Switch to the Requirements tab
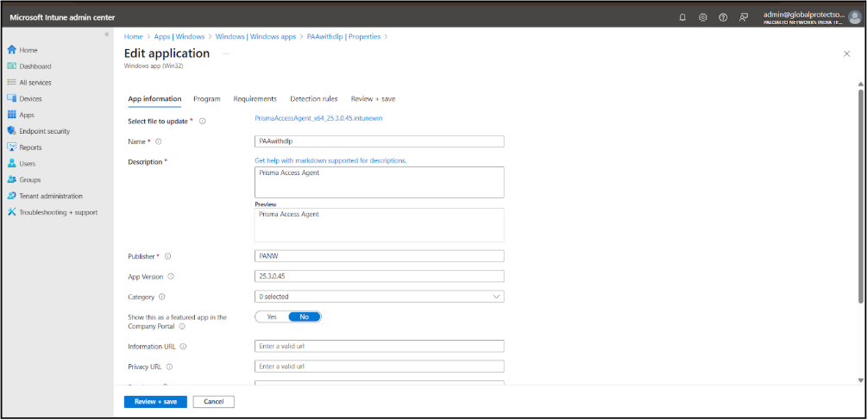The image size is (868, 420). point(255,99)
